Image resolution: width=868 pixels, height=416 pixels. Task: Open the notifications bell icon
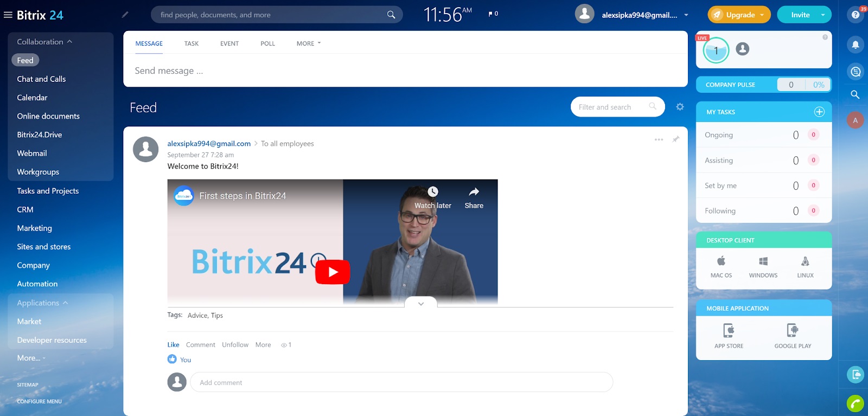856,44
